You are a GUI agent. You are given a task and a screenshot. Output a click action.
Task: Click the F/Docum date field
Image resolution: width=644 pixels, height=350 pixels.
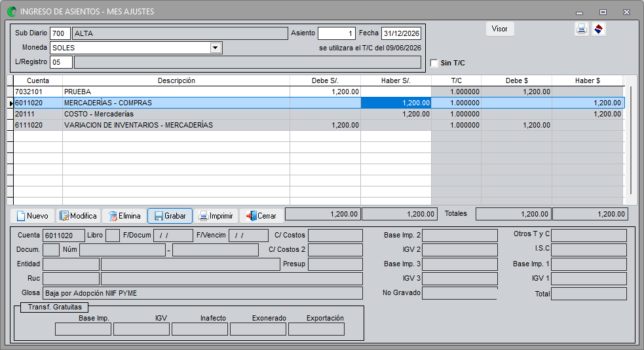tap(173, 236)
